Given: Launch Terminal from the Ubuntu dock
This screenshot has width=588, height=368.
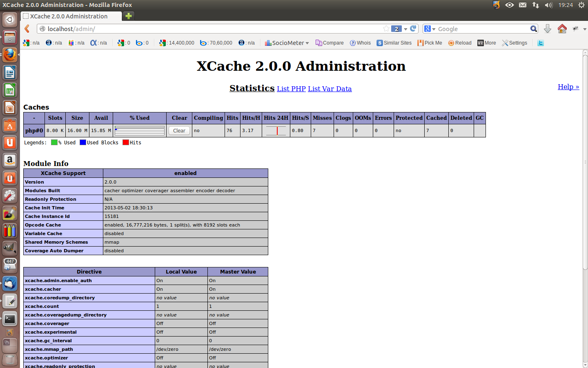Looking at the screenshot, I should 10,319.
